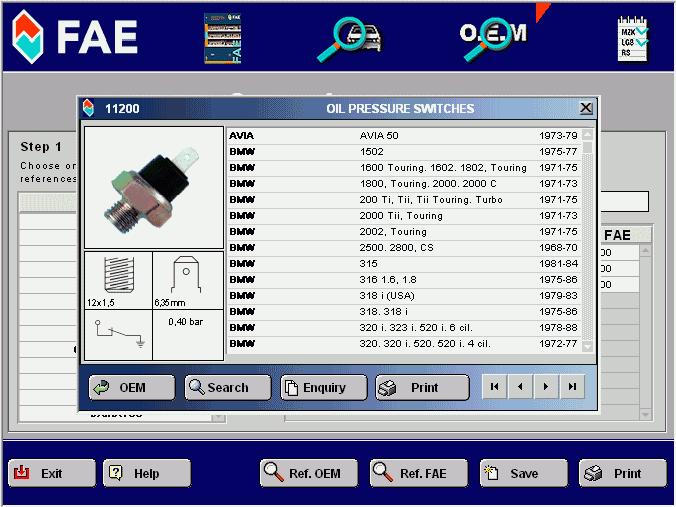Select the BMW 1600 Touring row
The height and width of the screenshot is (507, 676).
click(404, 168)
